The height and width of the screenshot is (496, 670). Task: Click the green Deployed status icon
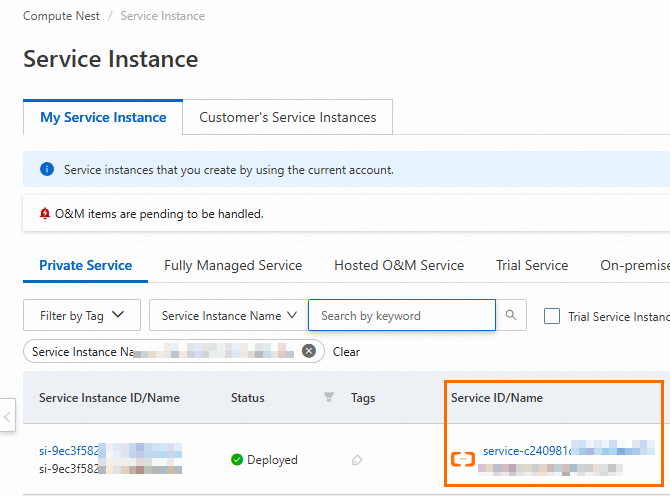[237, 460]
